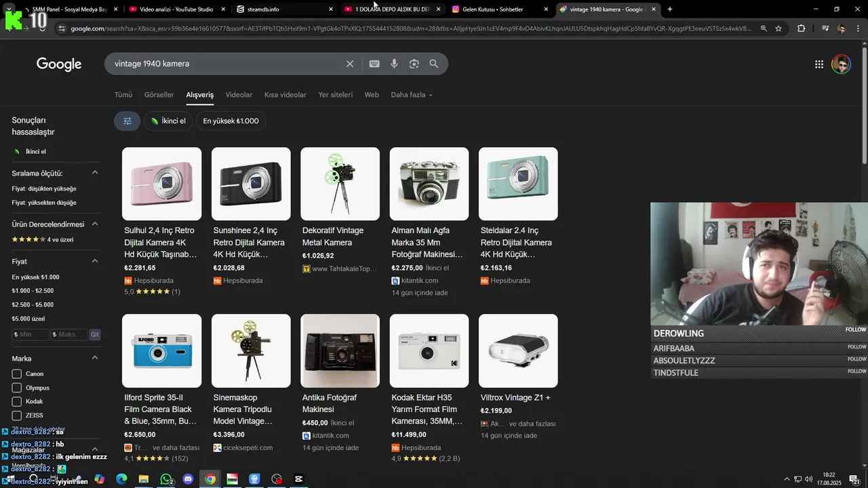Switch to the Web tab
Screen dimensions: 868x488
pyautogui.click(x=372, y=95)
